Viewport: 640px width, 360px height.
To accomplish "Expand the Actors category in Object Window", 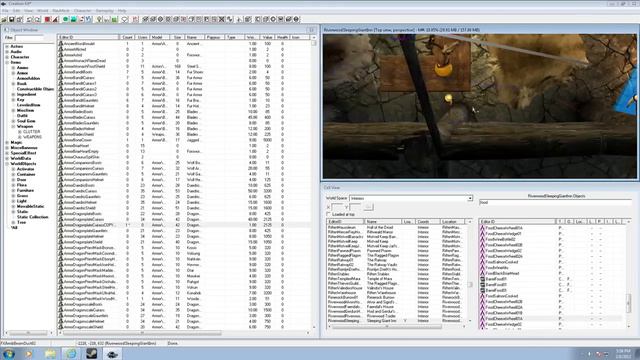I will pyautogui.click(x=7, y=47).
